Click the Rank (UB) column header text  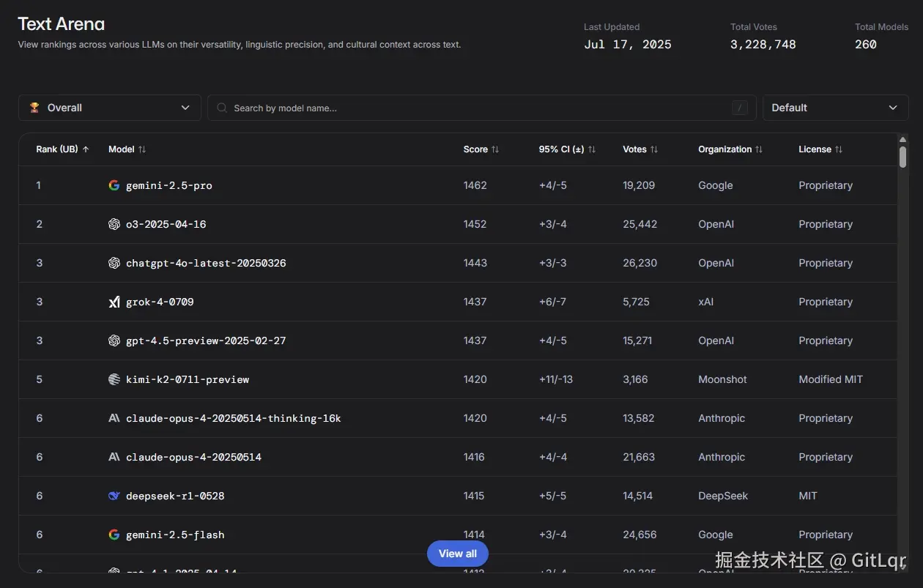(x=57, y=149)
